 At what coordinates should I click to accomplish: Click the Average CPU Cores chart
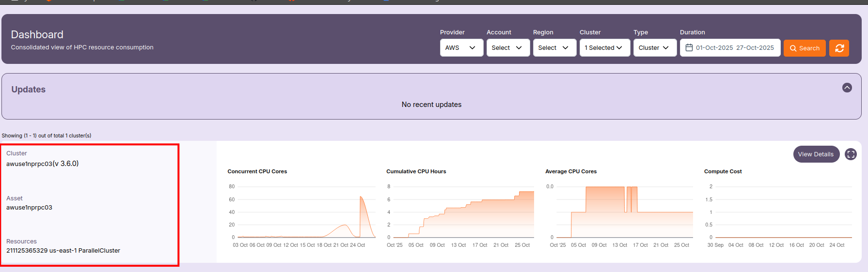coord(618,209)
